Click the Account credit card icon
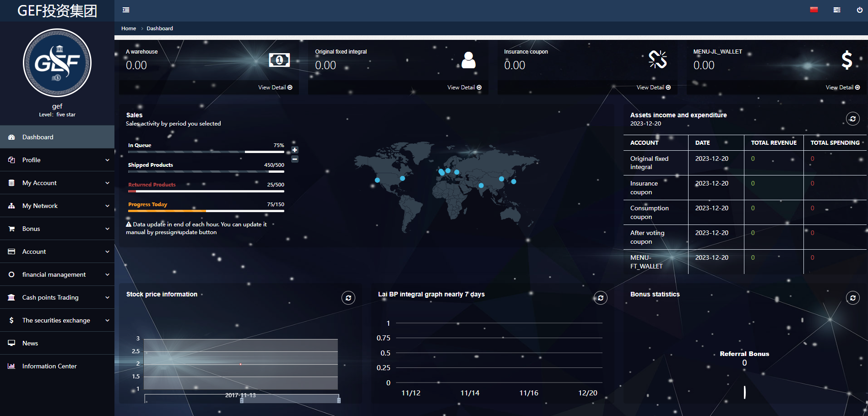The height and width of the screenshot is (416, 868). [11, 252]
